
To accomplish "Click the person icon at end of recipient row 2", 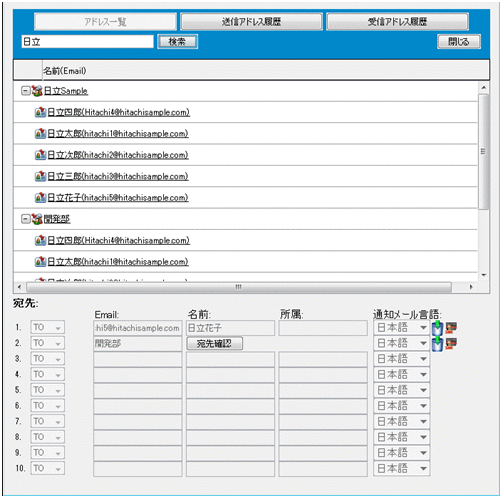I will click(451, 343).
